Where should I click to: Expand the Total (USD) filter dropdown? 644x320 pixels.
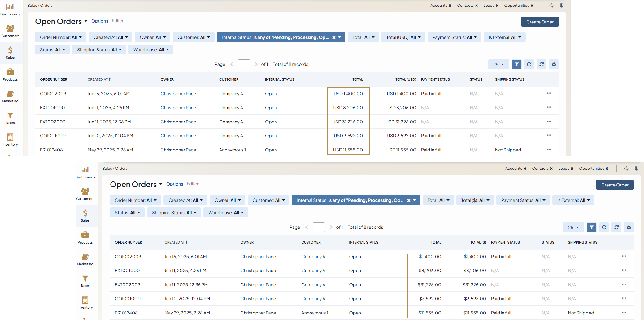(403, 37)
